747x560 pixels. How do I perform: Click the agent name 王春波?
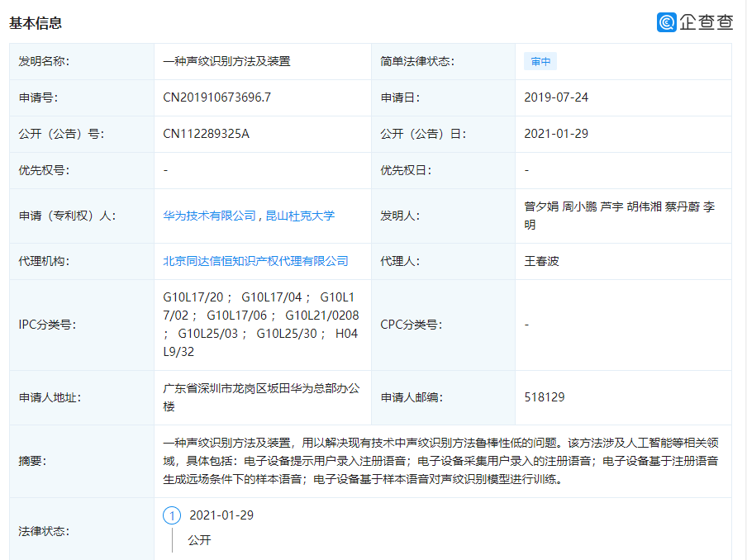pos(541,261)
